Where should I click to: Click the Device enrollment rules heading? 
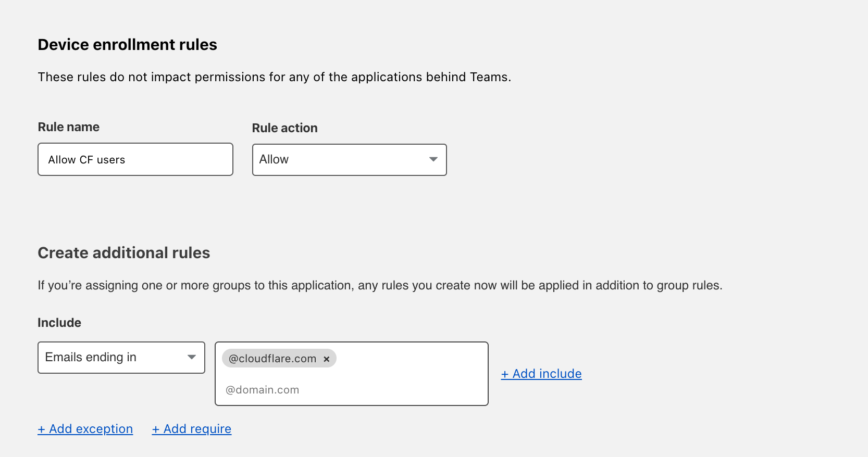click(127, 45)
